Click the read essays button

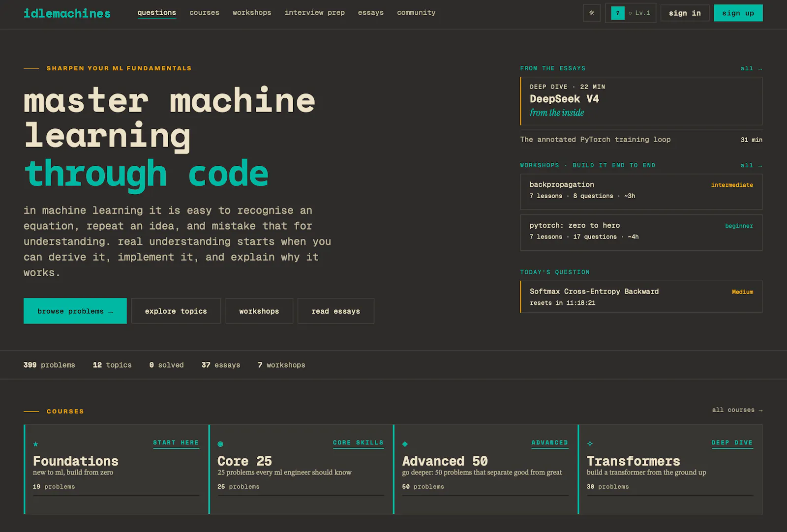pyautogui.click(x=336, y=311)
